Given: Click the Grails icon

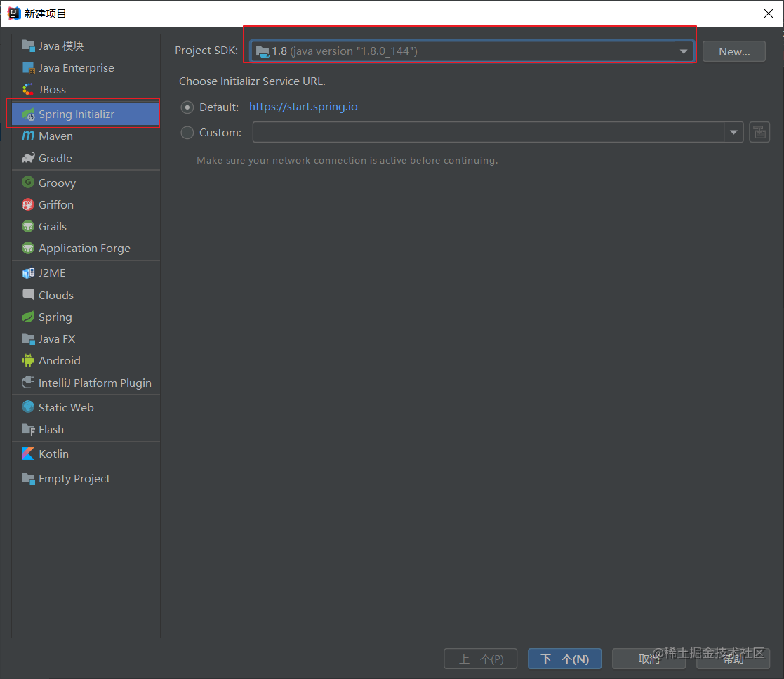Looking at the screenshot, I should pyautogui.click(x=28, y=226).
